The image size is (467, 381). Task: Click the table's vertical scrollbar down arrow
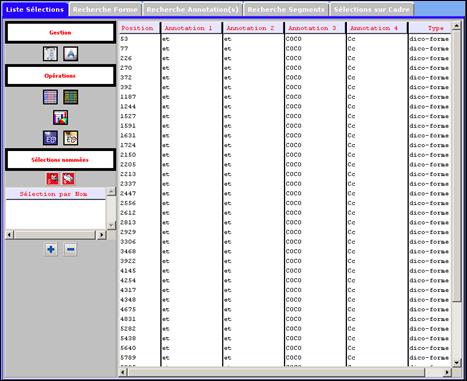tap(456, 362)
